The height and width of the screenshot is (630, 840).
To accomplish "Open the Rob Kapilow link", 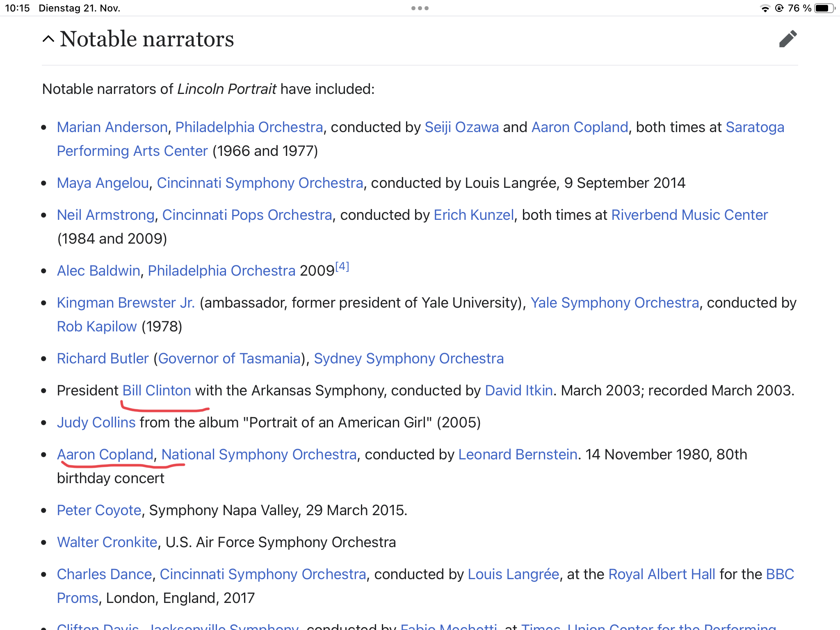I will pos(97,326).
